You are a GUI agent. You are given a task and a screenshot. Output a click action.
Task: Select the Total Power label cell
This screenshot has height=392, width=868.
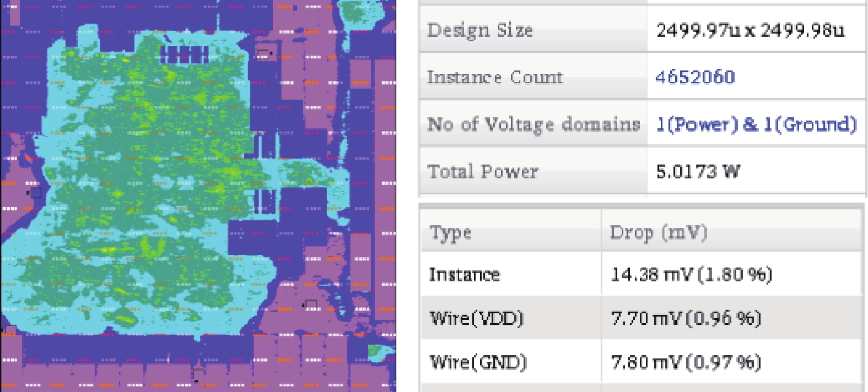coord(483,172)
